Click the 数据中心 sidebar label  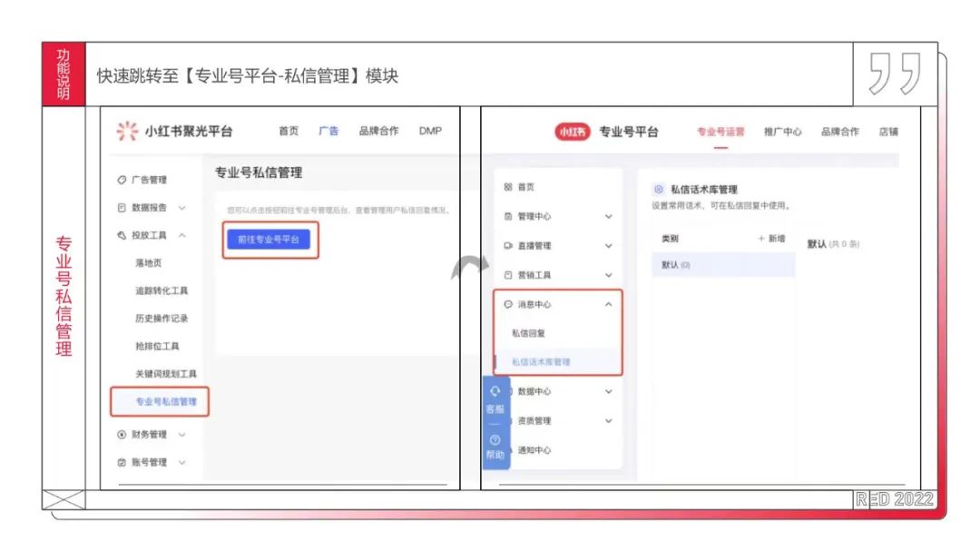(x=534, y=391)
